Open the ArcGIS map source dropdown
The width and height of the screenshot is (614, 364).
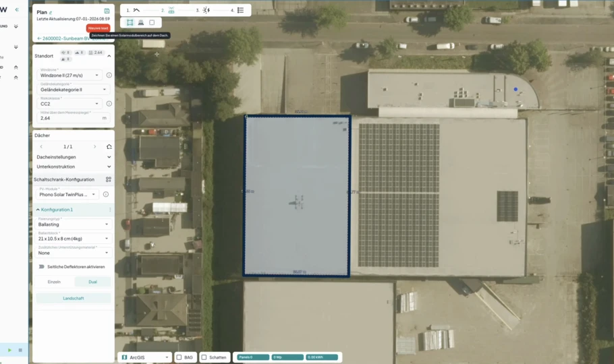[x=144, y=357]
